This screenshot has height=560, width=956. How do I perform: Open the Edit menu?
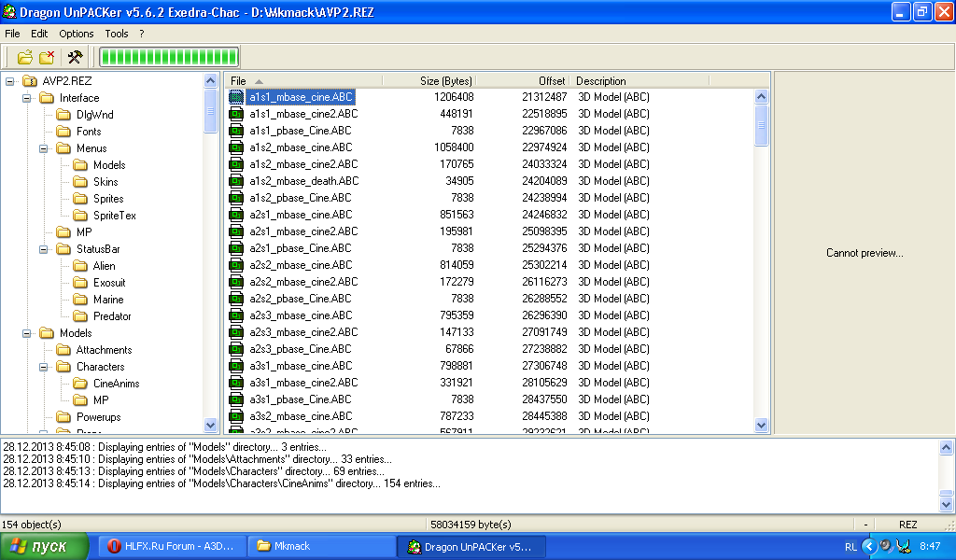(x=39, y=34)
